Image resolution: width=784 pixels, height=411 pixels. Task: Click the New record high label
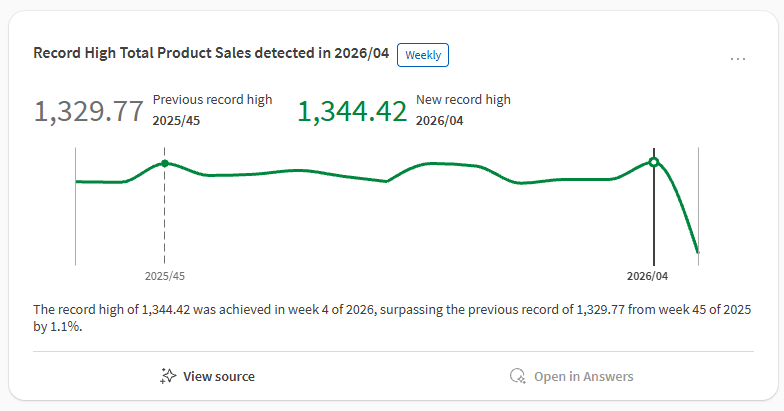(463, 100)
